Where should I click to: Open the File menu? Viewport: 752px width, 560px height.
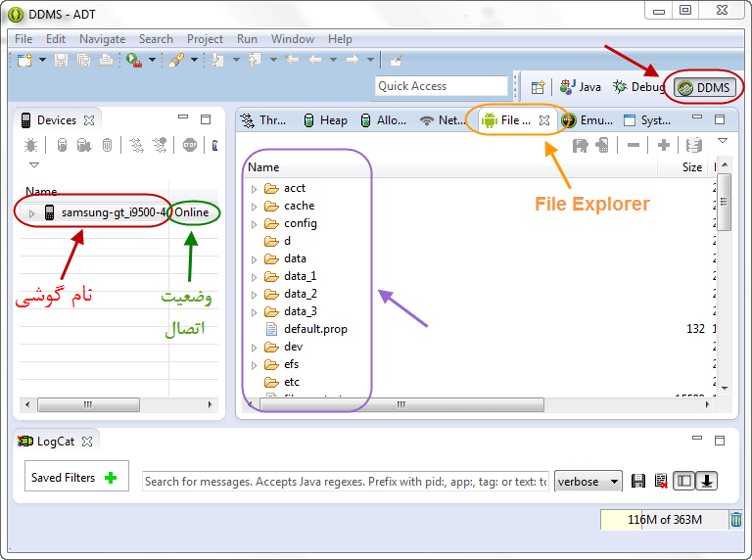tap(23, 39)
